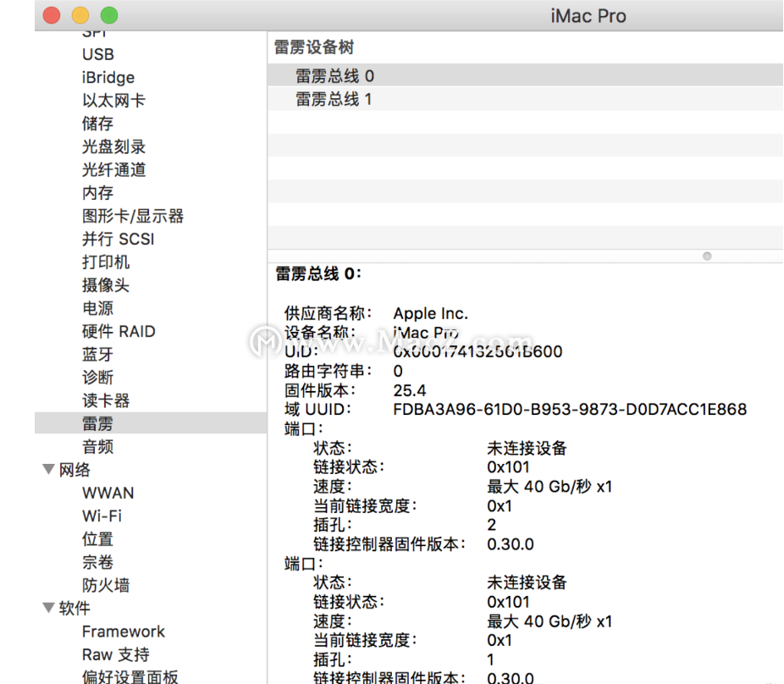This screenshot has width=784, height=684.
Task: Click the 雷雳总线 0: details heading
Action: coord(318,273)
